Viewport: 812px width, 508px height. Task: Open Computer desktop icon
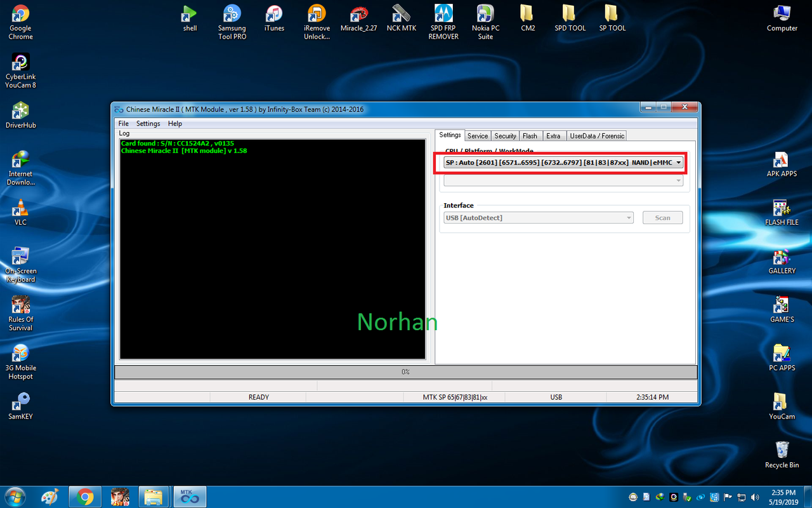point(782,18)
